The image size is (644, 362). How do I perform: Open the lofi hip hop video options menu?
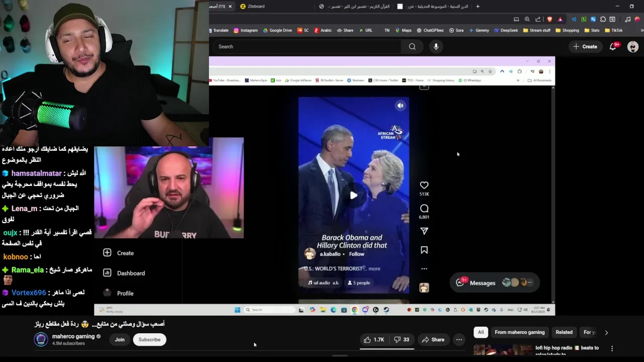[612, 348]
